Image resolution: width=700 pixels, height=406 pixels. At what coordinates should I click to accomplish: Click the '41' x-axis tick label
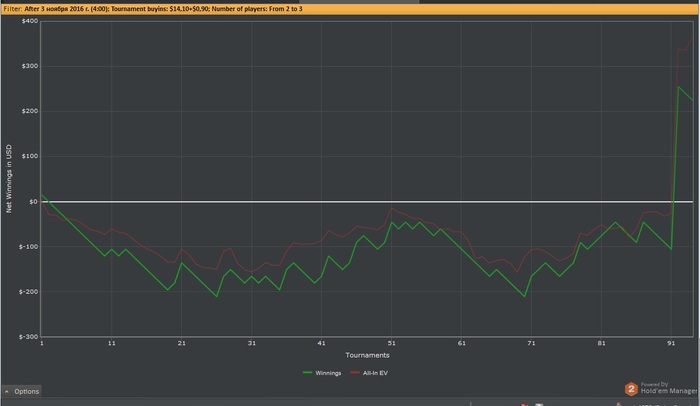click(321, 343)
